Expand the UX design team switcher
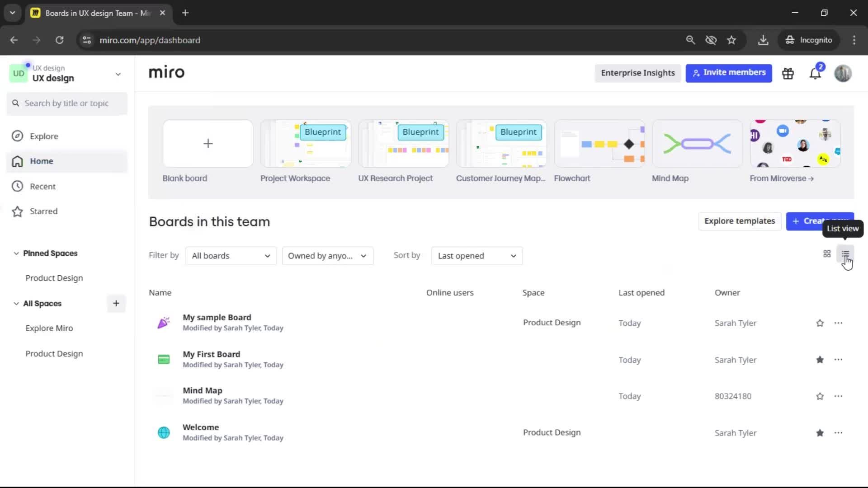868x488 pixels. pos(118,74)
